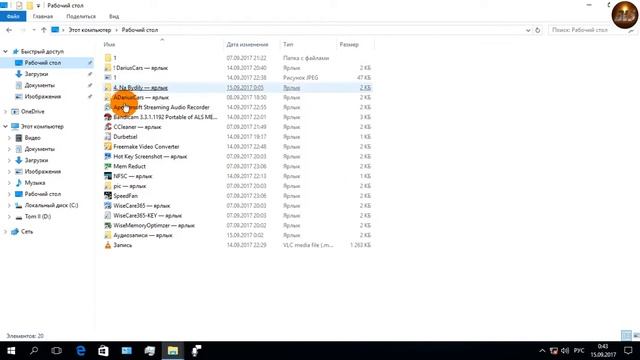Switch to the Главная ribbon tab

(42, 16)
